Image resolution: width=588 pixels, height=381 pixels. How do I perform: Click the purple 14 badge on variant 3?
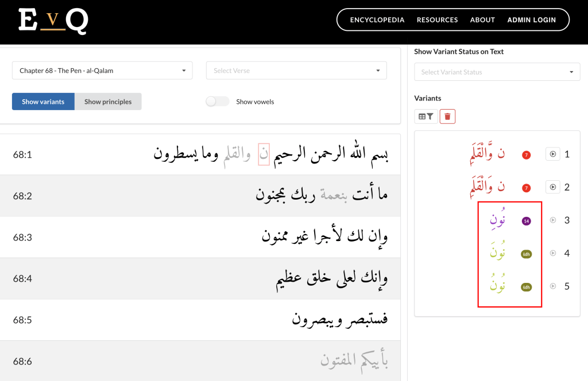coord(526,220)
